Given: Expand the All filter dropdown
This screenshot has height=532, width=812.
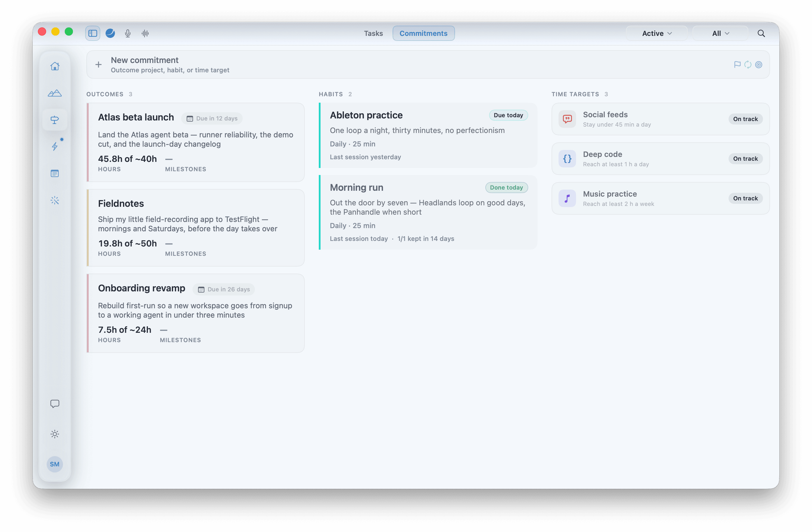Looking at the screenshot, I should (720, 33).
